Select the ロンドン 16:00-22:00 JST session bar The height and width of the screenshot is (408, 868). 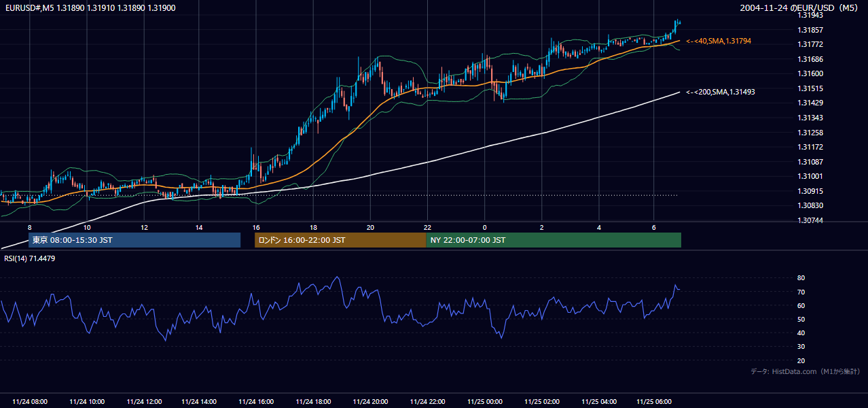(x=340, y=240)
